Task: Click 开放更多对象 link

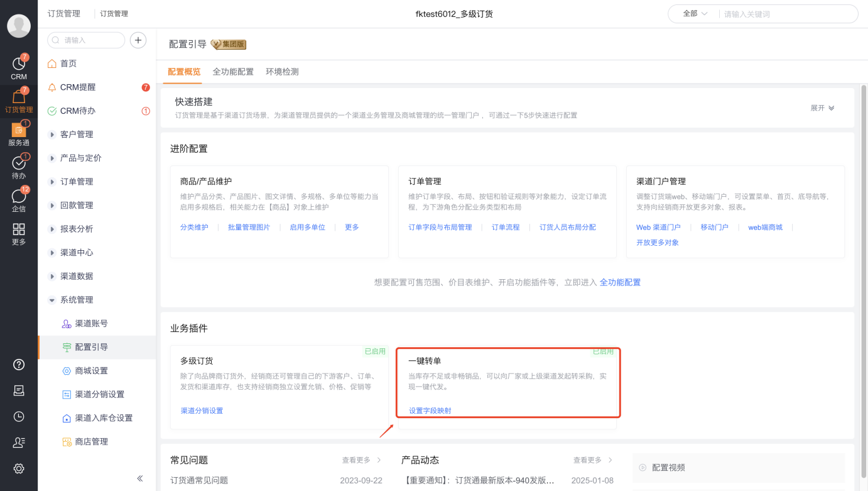Action: pos(658,243)
